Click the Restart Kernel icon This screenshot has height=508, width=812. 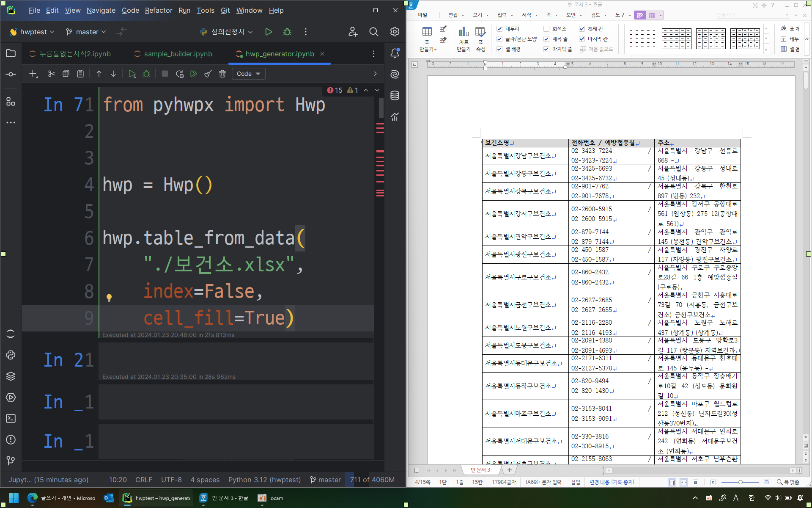[179, 74]
